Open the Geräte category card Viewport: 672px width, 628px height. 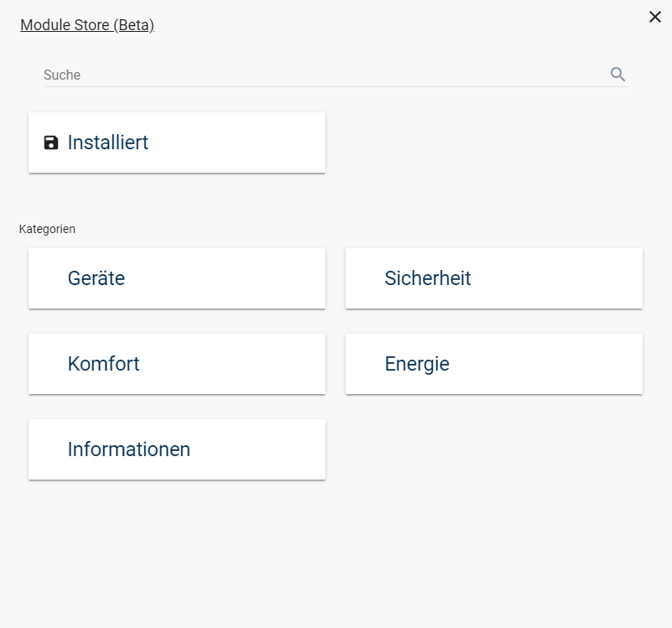(x=176, y=278)
